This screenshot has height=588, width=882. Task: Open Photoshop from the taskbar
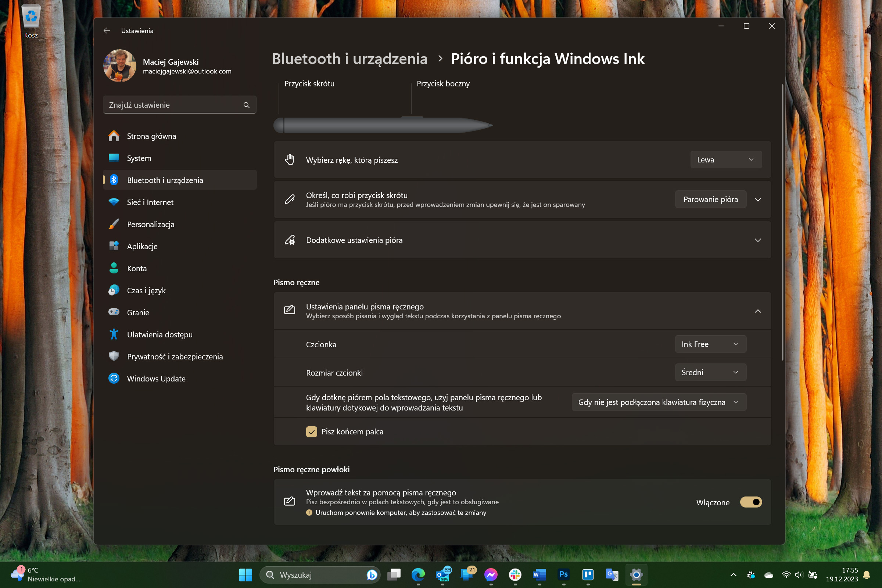pyautogui.click(x=564, y=575)
